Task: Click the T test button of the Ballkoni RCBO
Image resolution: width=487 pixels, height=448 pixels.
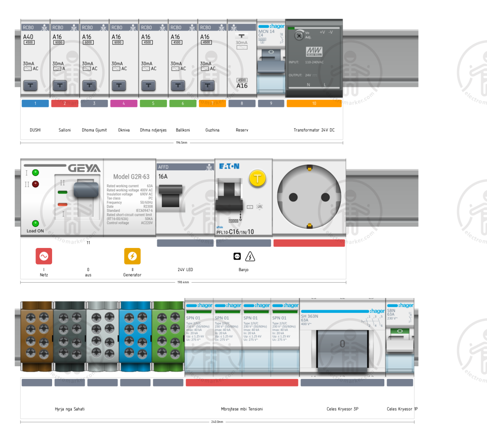Action: [x=178, y=85]
